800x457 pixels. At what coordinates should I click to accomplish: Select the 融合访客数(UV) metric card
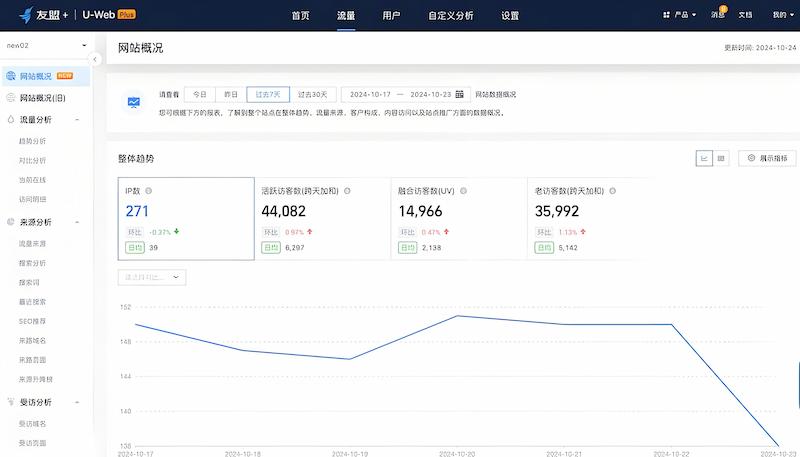click(x=459, y=219)
